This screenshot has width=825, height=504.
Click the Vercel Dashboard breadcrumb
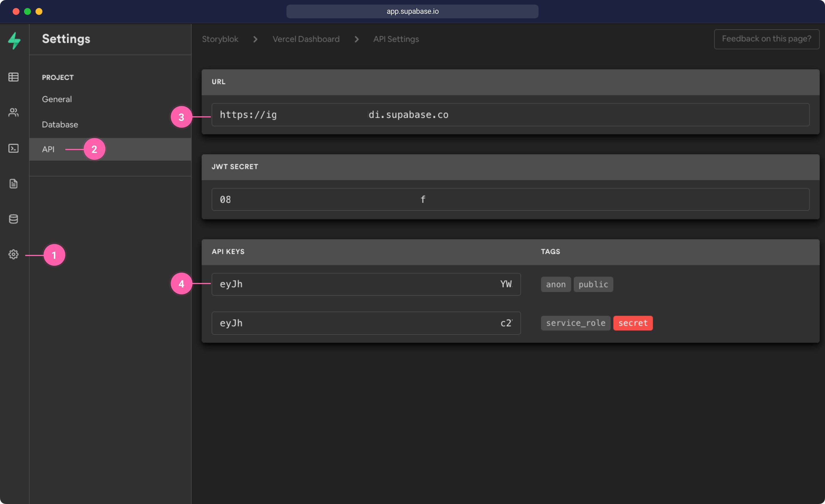click(x=306, y=39)
